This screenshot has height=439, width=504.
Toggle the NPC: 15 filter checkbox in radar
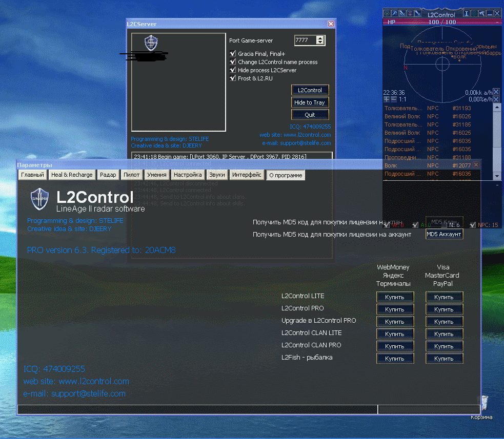pos(473,225)
